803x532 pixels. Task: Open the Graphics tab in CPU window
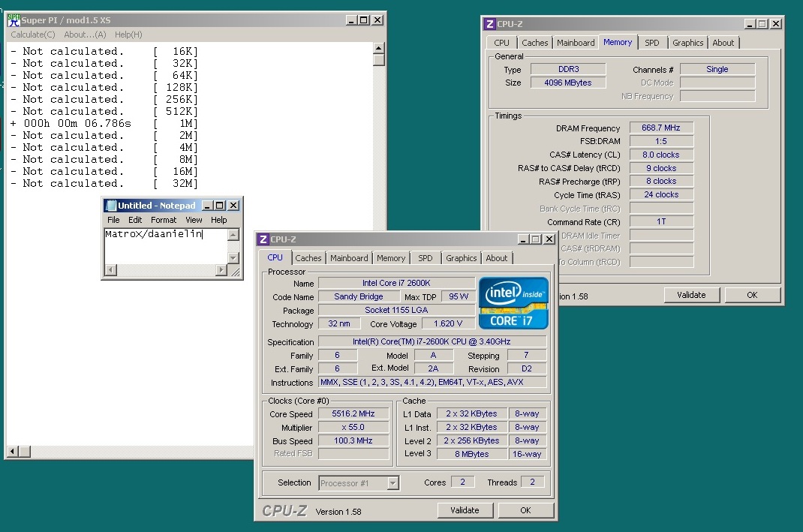[x=461, y=258]
